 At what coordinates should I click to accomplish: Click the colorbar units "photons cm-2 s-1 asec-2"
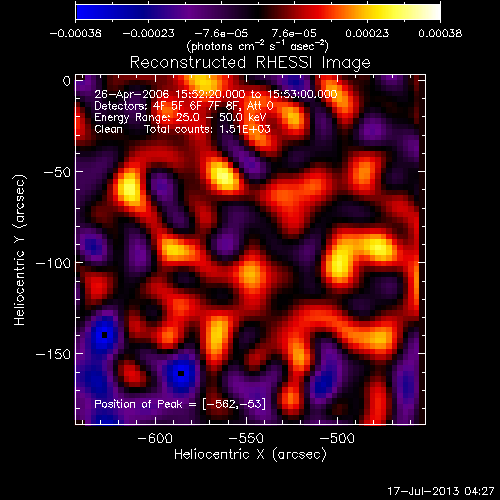click(258, 46)
